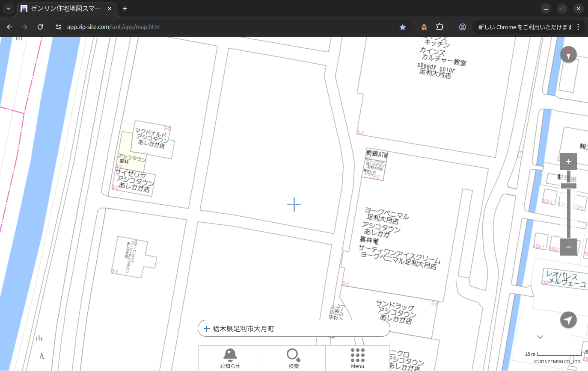
Task: Open the tab search dropdown
Action: point(8,9)
